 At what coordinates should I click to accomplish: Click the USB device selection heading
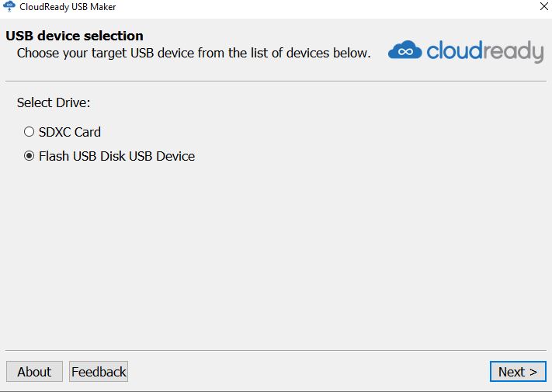point(75,36)
